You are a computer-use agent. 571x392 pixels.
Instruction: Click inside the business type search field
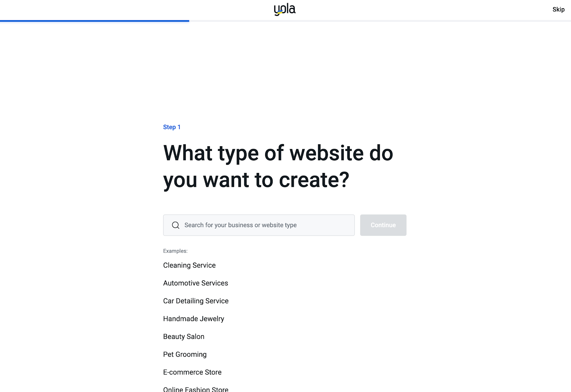point(259,225)
